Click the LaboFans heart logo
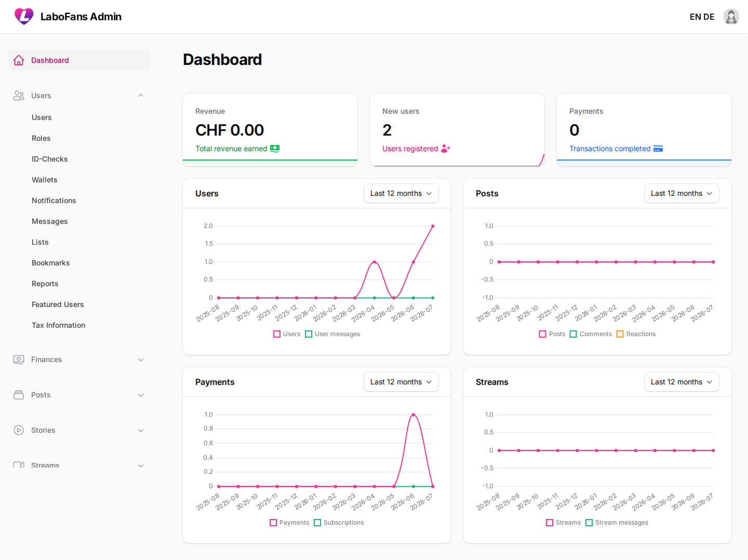The width and height of the screenshot is (748, 560). [x=24, y=17]
